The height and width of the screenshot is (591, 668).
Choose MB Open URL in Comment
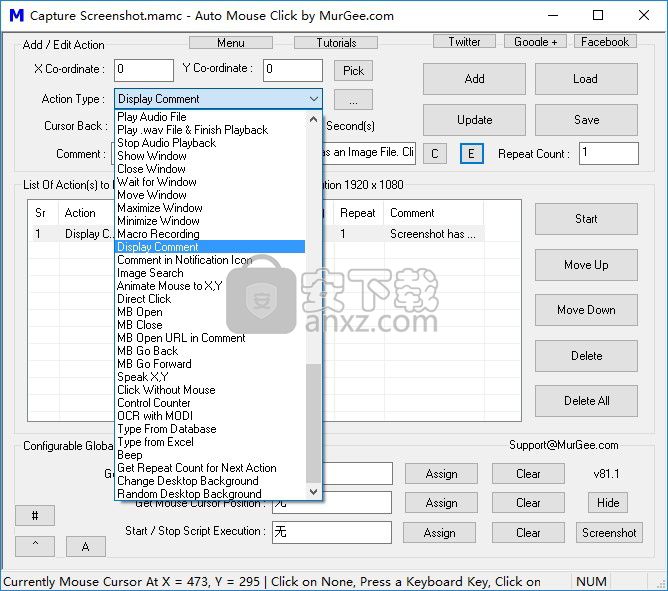181,338
